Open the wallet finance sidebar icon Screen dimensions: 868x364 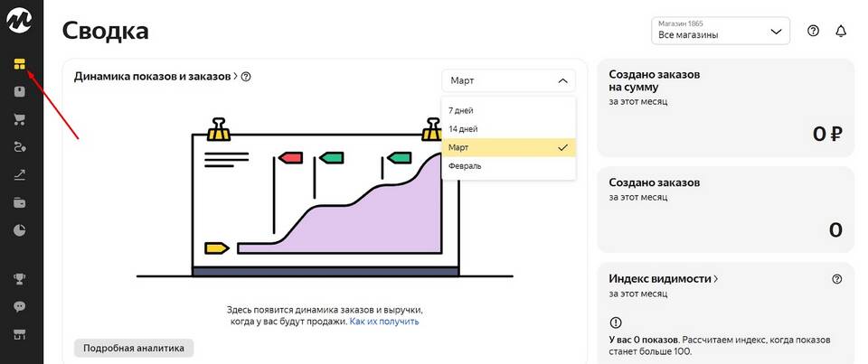click(x=20, y=202)
